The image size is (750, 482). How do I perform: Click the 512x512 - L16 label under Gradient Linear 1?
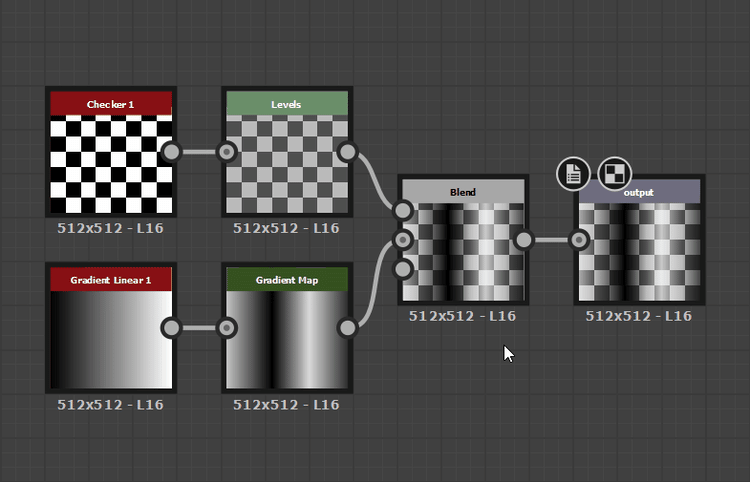click(110, 405)
